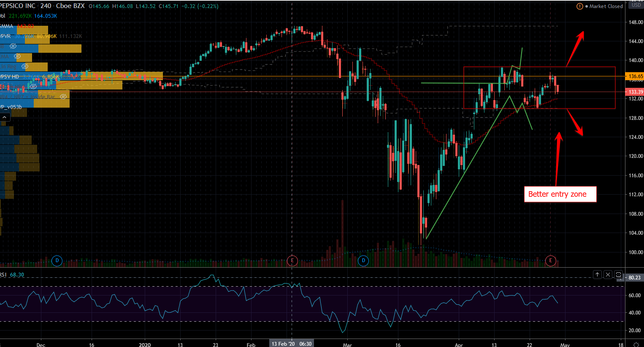
Task: Select the VPSV HD indicator legend
Action: (10, 77)
